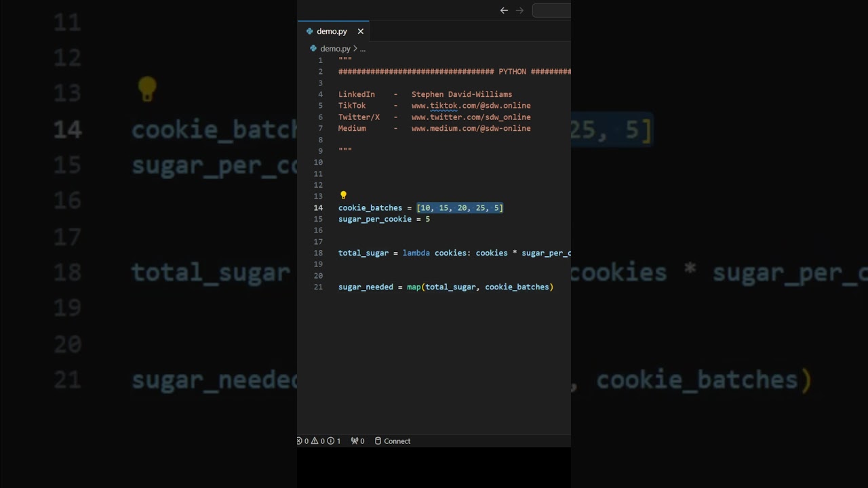Click the PYTHON header comment on line 2
The width and height of the screenshot is (868, 488).
(x=512, y=72)
